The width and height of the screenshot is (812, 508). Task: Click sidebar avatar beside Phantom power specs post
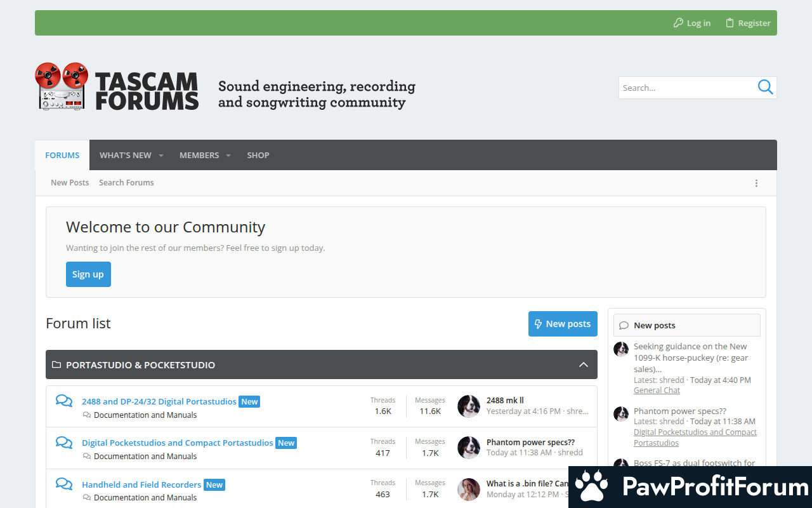pyautogui.click(x=621, y=414)
